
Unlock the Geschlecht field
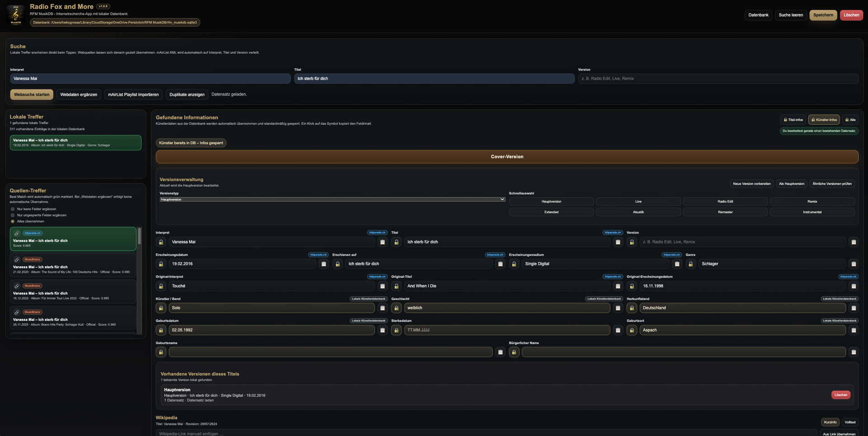click(396, 308)
